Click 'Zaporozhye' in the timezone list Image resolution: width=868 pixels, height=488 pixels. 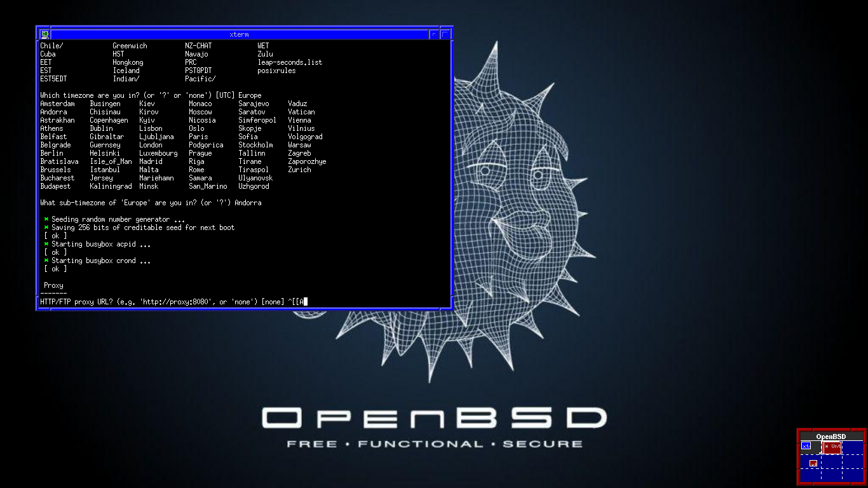[307, 161]
